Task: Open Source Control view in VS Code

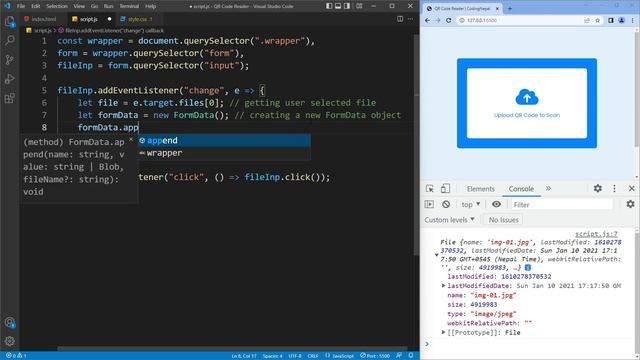Action: click(x=9, y=60)
